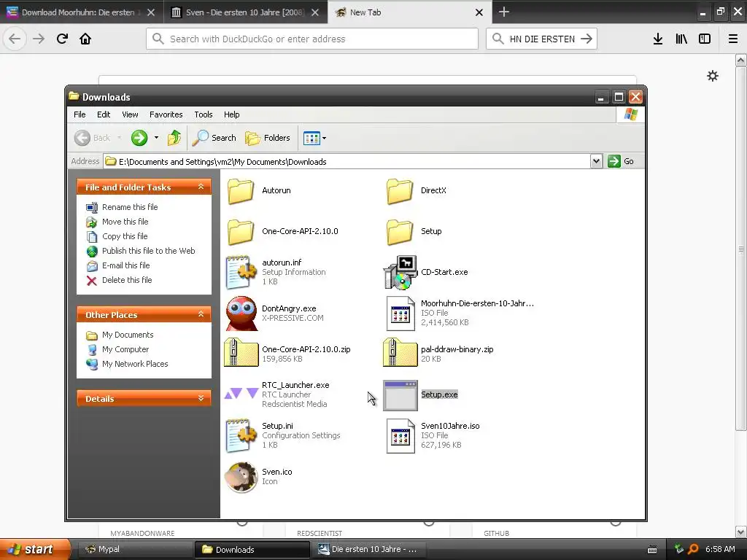
Task: Select the autorun.inf file icon
Action: click(x=241, y=273)
